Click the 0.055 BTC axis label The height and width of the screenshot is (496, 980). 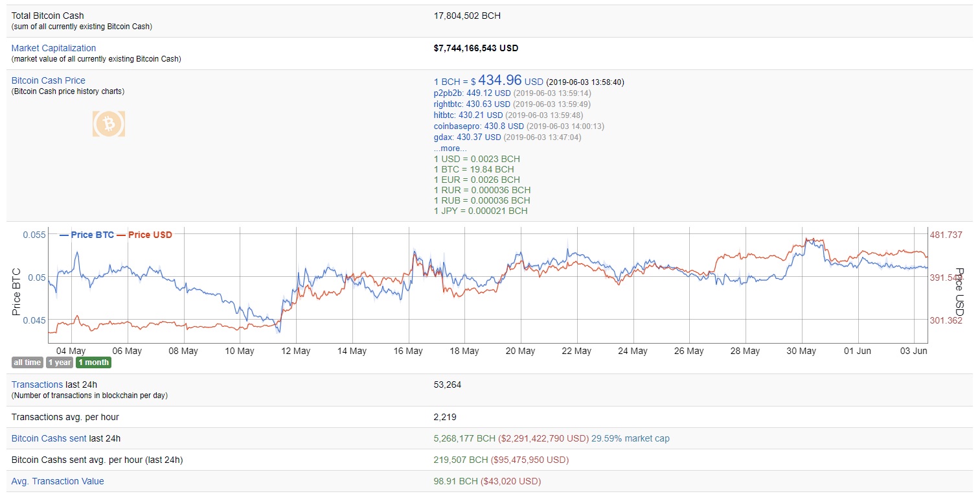click(x=34, y=235)
